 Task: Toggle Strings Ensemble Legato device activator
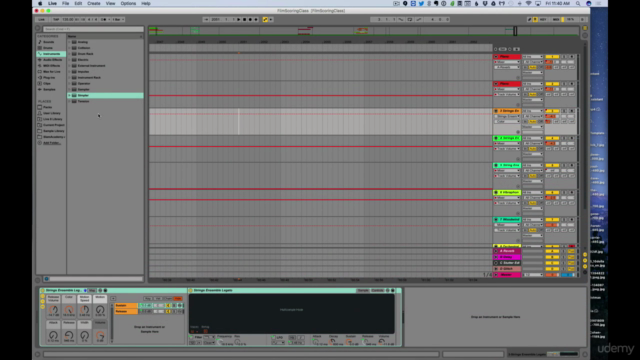[191, 291]
